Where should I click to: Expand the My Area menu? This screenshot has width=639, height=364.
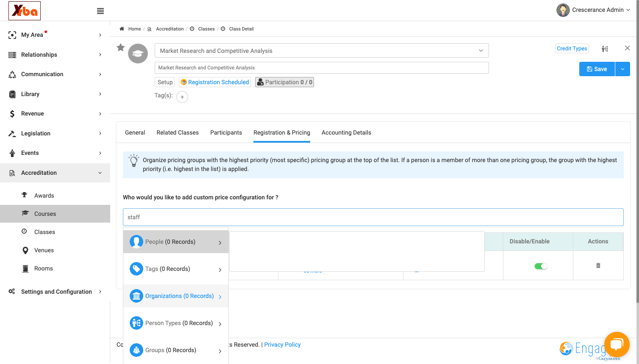(x=55, y=35)
